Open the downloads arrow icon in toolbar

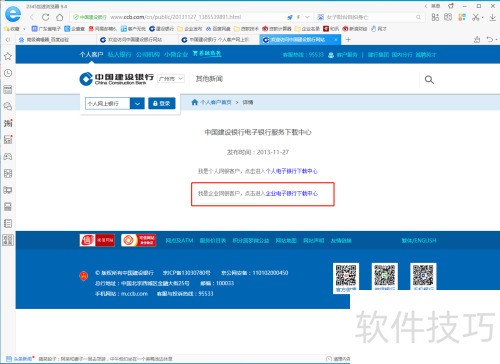point(493,17)
